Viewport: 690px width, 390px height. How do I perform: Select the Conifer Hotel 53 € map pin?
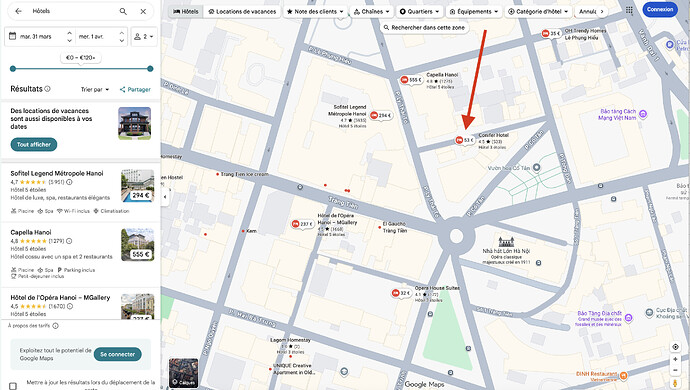(x=465, y=140)
